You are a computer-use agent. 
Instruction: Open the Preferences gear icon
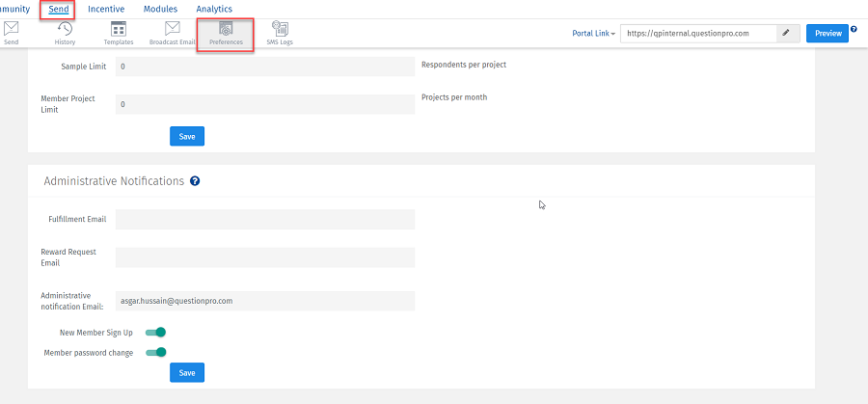[x=226, y=30]
